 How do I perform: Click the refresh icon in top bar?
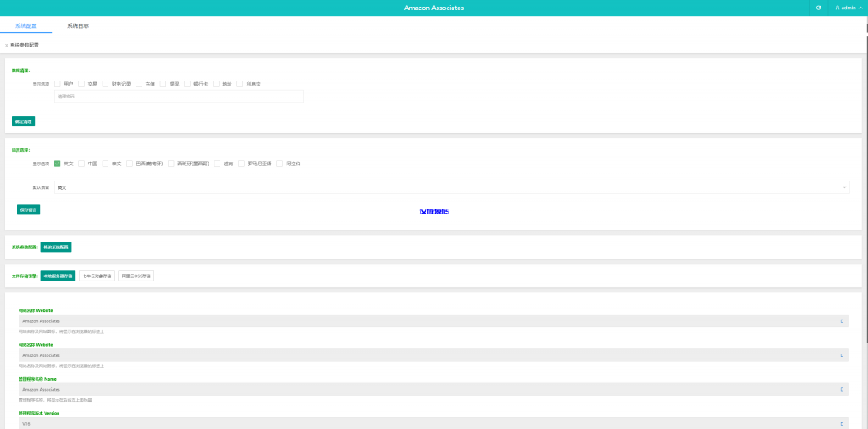coord(818,8)
